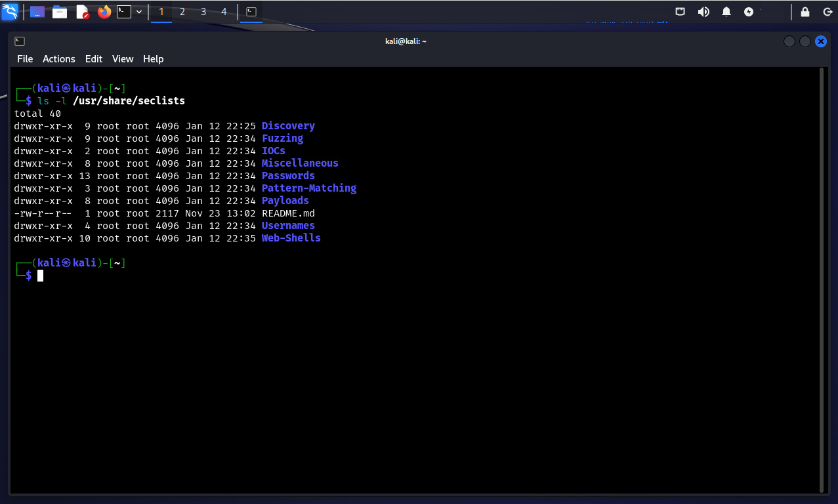
Task: Open the network connection tray icon
Action: [x=681, y=12]
